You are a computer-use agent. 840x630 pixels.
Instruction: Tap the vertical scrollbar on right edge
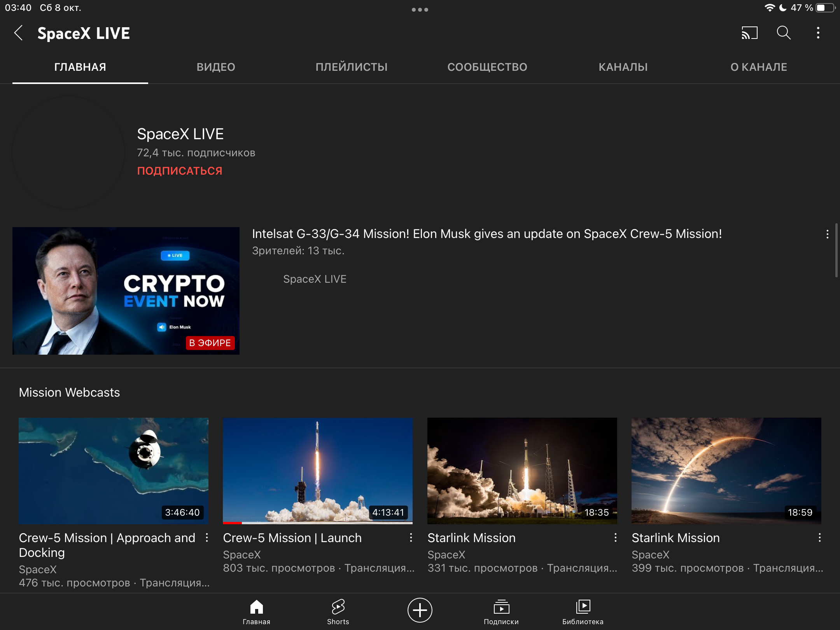coord(836,250)
